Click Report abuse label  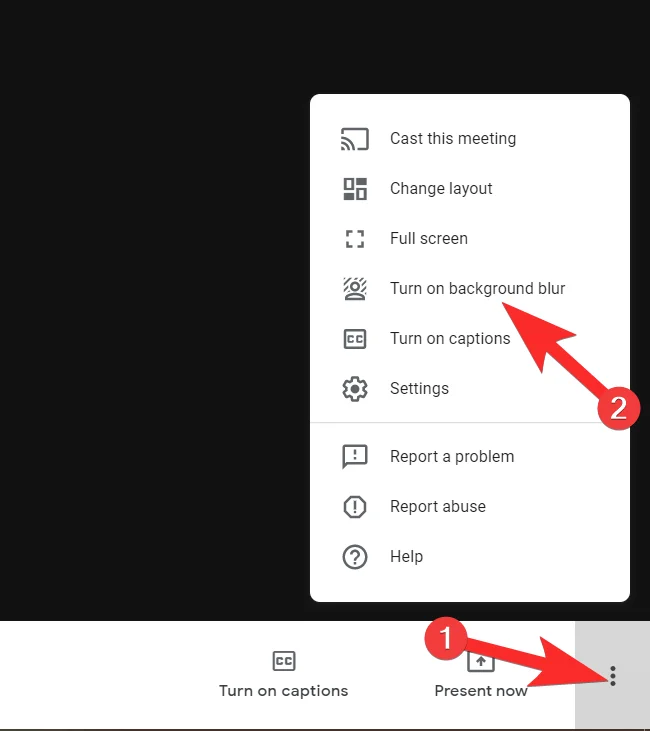click(x=438, y=507)
